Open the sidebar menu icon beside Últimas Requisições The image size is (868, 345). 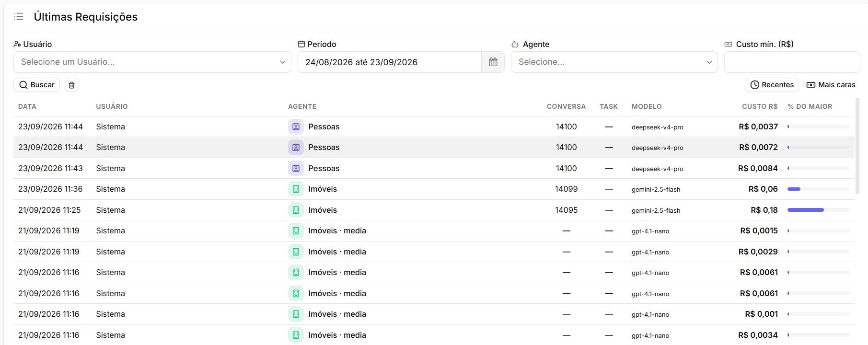(19, 17)
